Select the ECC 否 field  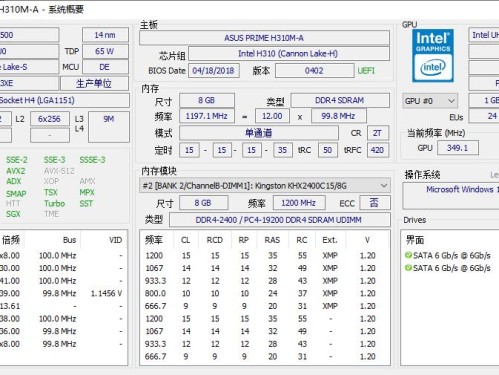coord(375,203)
